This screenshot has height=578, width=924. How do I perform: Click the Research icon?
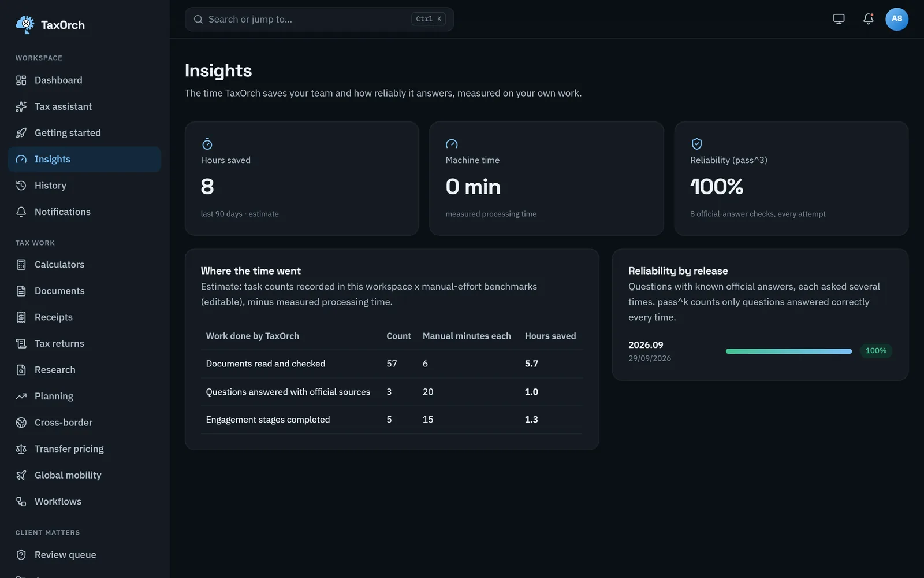(21, 370)
